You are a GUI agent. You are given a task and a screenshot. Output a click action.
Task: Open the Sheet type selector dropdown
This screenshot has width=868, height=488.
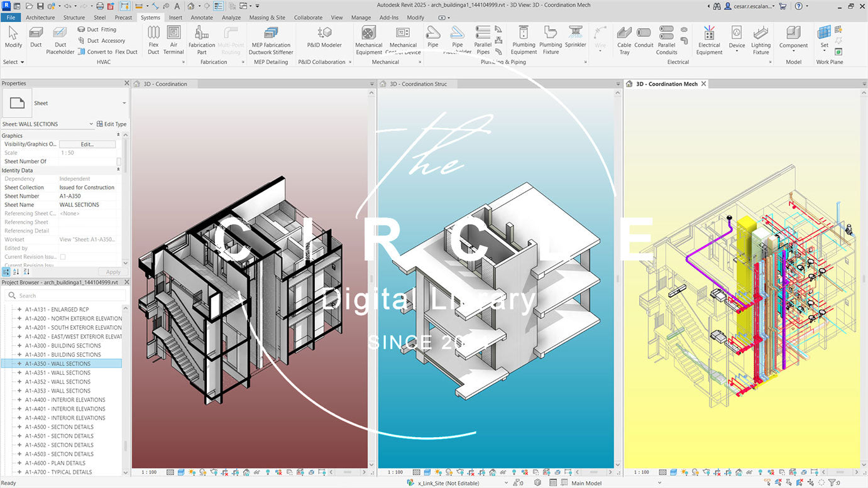coord(124,103)
